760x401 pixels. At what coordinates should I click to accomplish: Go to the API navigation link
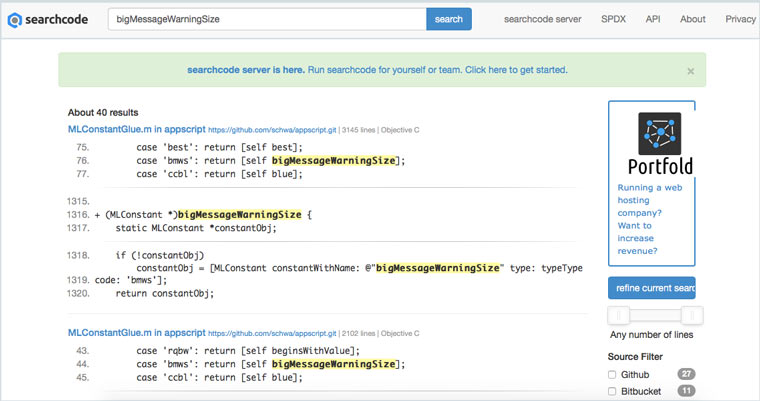[x=653, y=19]
